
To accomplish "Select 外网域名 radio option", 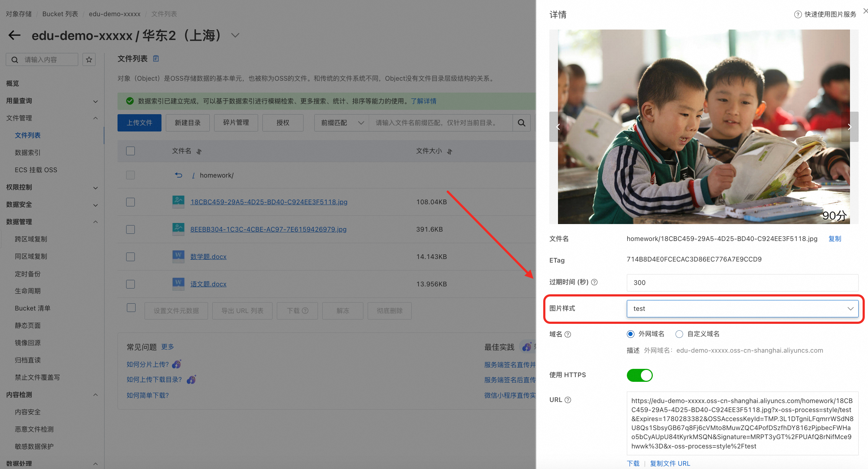I will point(630,334).
